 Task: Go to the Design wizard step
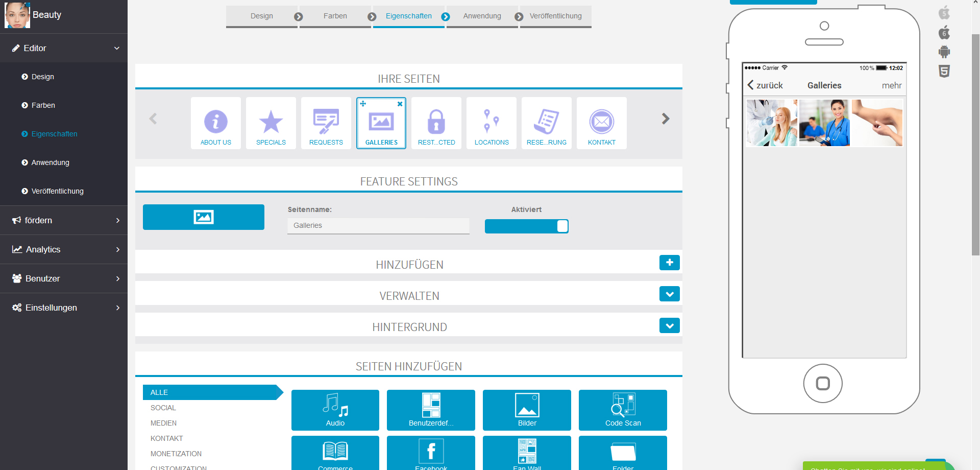262,16
